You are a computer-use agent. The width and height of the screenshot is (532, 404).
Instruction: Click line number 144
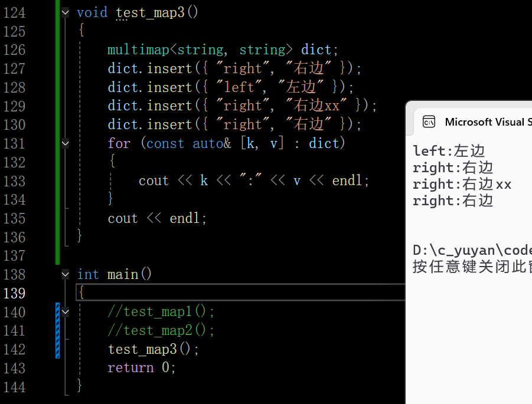click(14, 387)
